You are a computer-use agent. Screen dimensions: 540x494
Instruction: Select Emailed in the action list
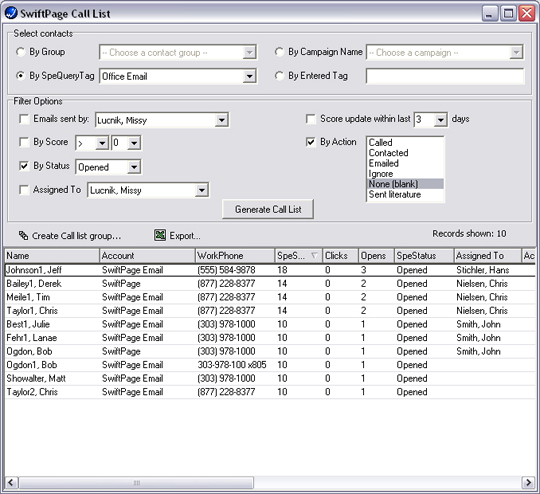(x=405, y=163)
